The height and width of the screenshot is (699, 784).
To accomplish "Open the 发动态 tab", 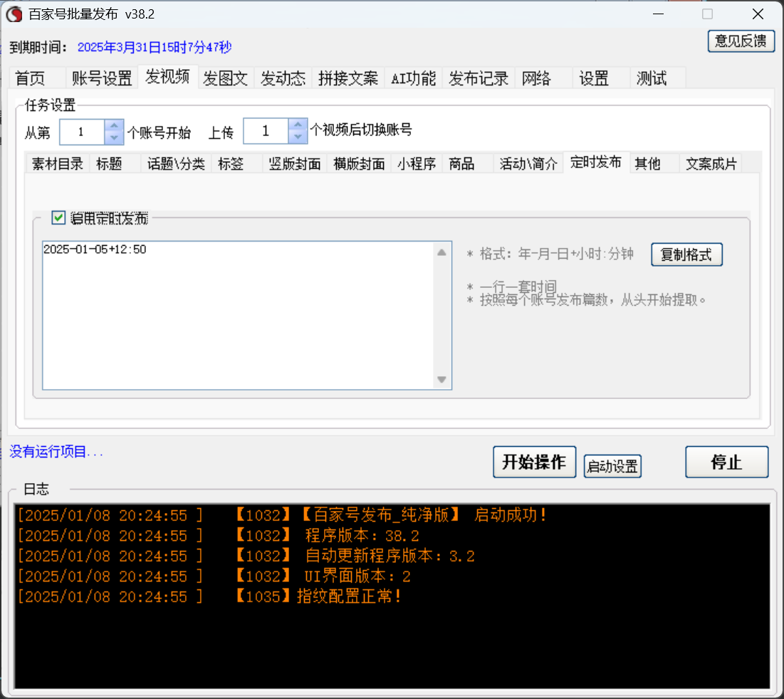I will click(283, 78).
